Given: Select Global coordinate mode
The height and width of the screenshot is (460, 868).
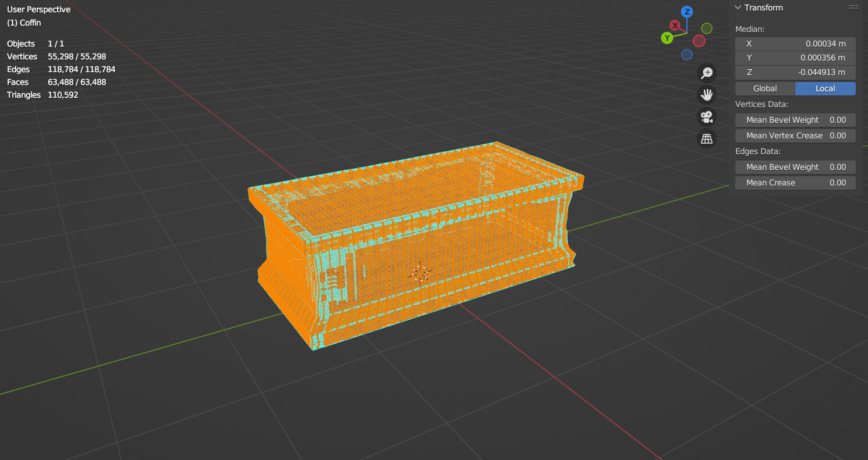Looking at the screenshot, I should (765, 88).
